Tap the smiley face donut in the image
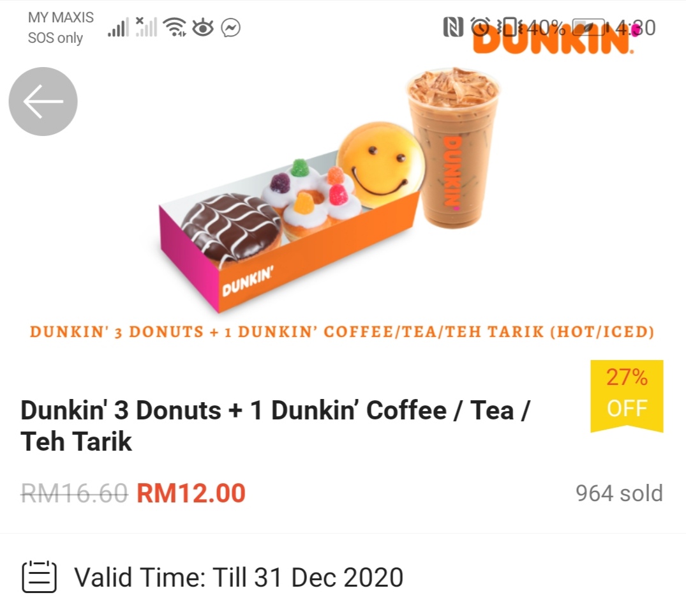This screenshot has width=686, height=616. point(380,162)
